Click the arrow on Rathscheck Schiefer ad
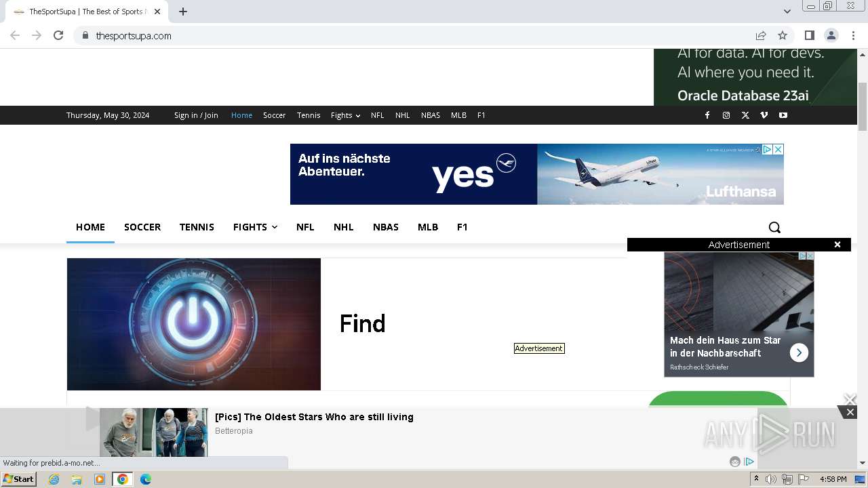 (x=799, y=352)
